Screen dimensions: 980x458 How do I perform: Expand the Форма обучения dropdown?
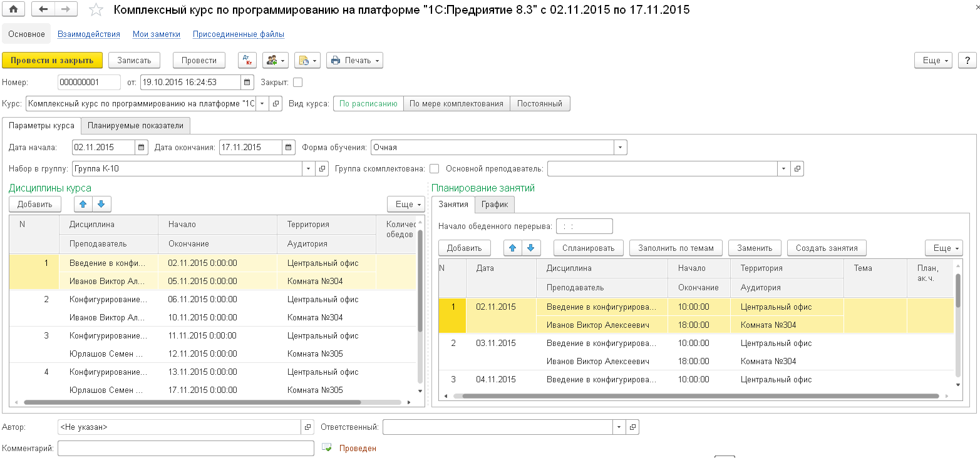tap(620, 148)
